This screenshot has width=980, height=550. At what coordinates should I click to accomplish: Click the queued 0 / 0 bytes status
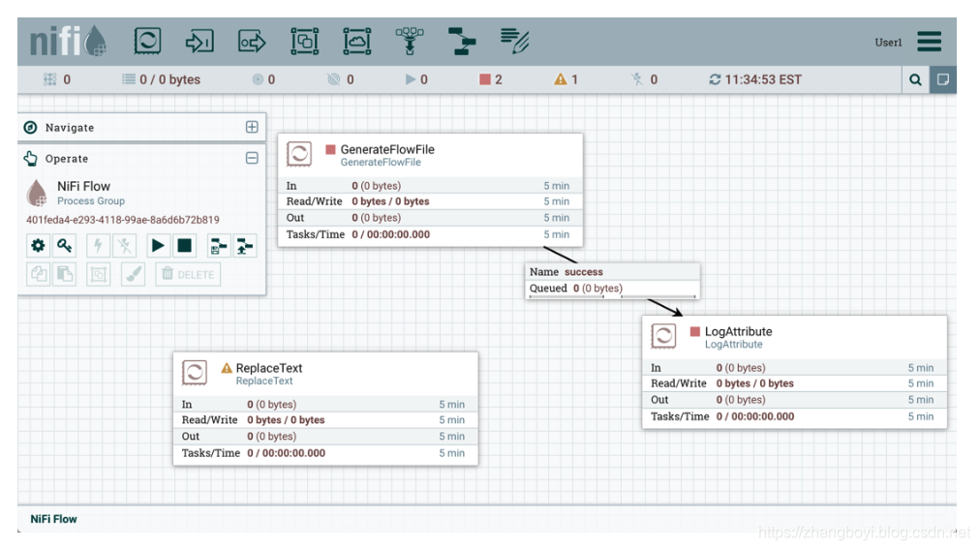[x=162, y=79]
